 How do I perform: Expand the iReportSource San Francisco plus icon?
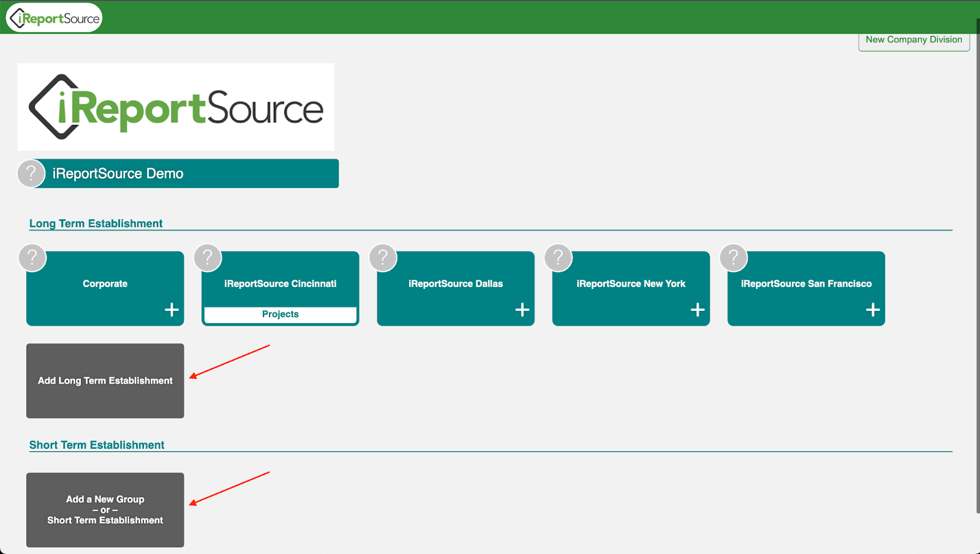tap(873, 310)
